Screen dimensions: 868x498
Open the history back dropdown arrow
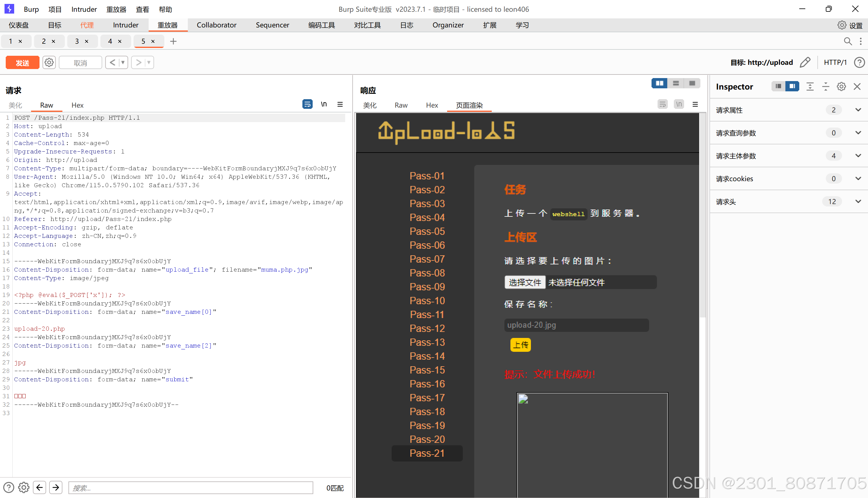click(123, 63)
